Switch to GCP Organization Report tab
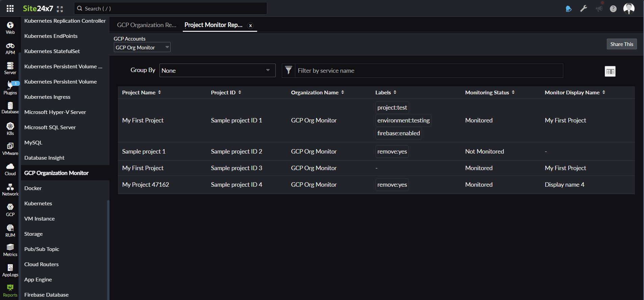The width and height of the screenshot is (644, 300). coord(146,25)
